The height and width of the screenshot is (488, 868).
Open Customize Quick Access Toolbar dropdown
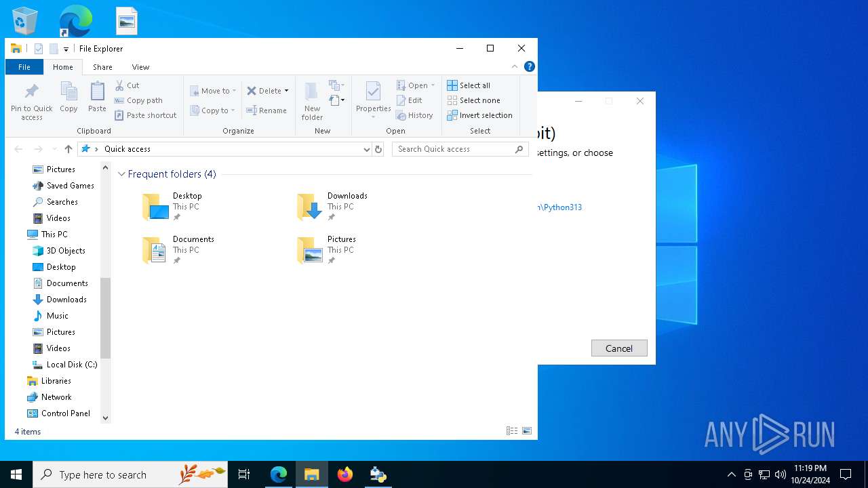point(66,49)
